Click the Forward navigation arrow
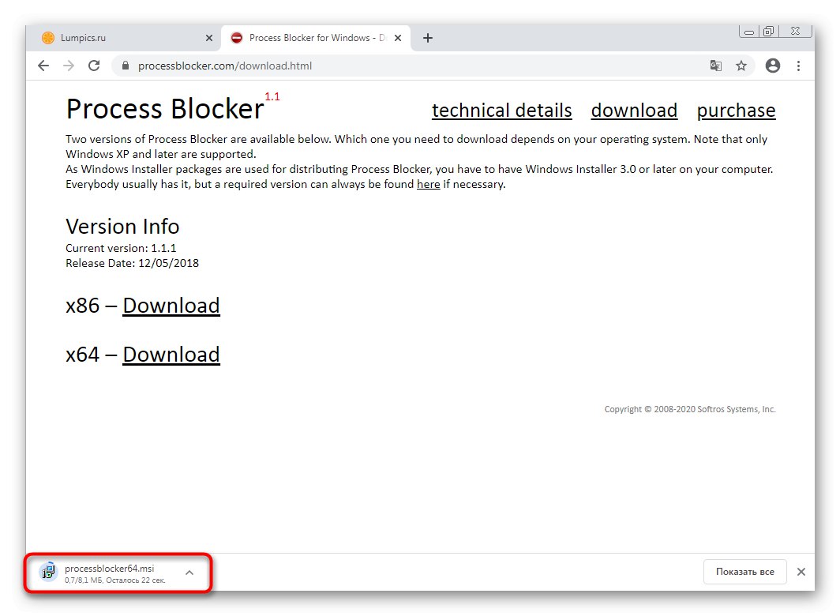This screenshot has height=616, width=840. pos(69,66)
